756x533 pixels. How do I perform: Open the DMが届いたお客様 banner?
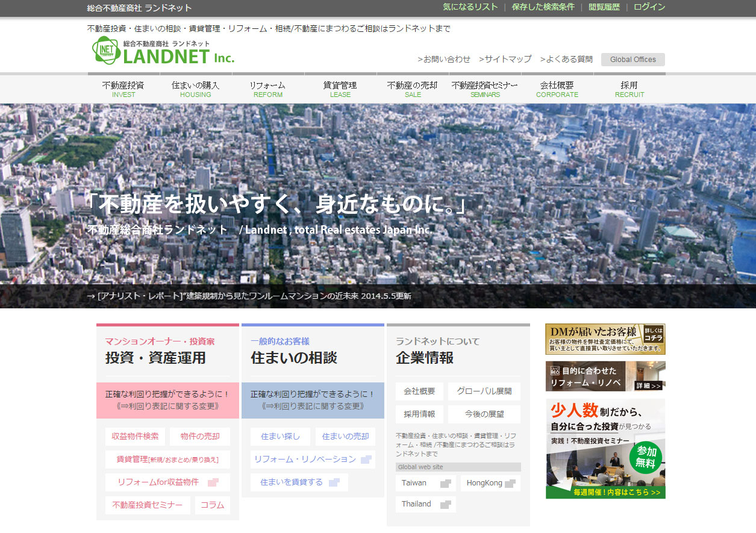605,339
